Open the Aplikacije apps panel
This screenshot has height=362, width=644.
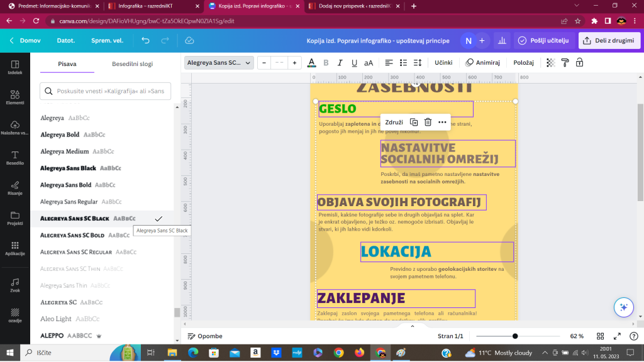(x=15, y=248)
